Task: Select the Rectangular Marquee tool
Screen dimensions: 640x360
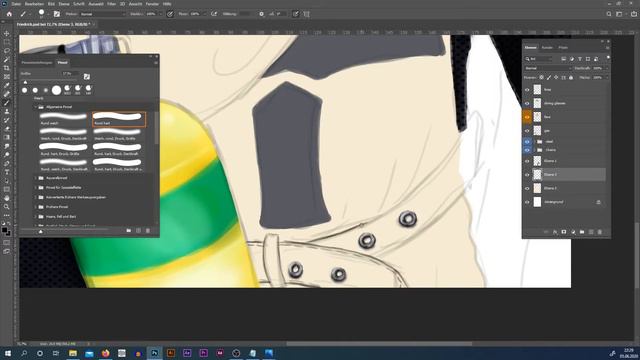Action: (7, 42)
